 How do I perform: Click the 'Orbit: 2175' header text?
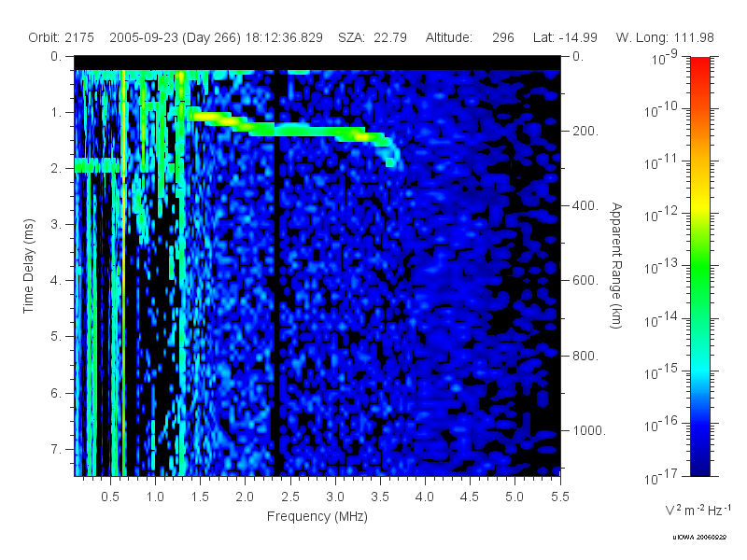61,37
